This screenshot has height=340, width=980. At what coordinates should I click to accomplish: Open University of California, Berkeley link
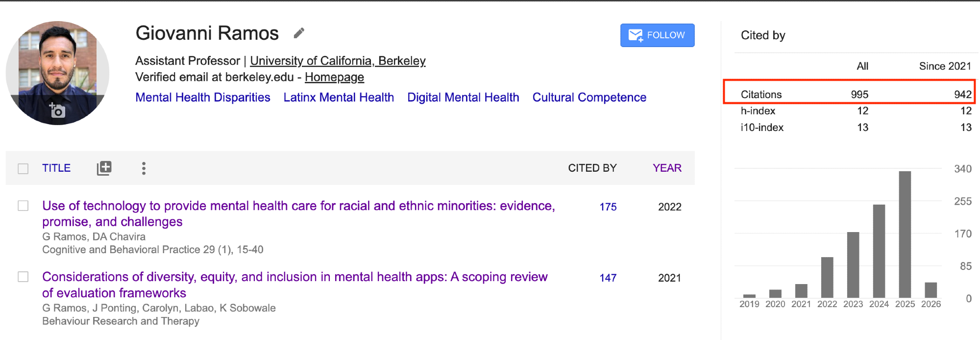point(338,61)
